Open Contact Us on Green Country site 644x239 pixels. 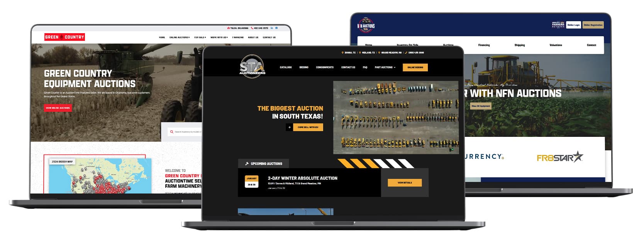point(269,37)
